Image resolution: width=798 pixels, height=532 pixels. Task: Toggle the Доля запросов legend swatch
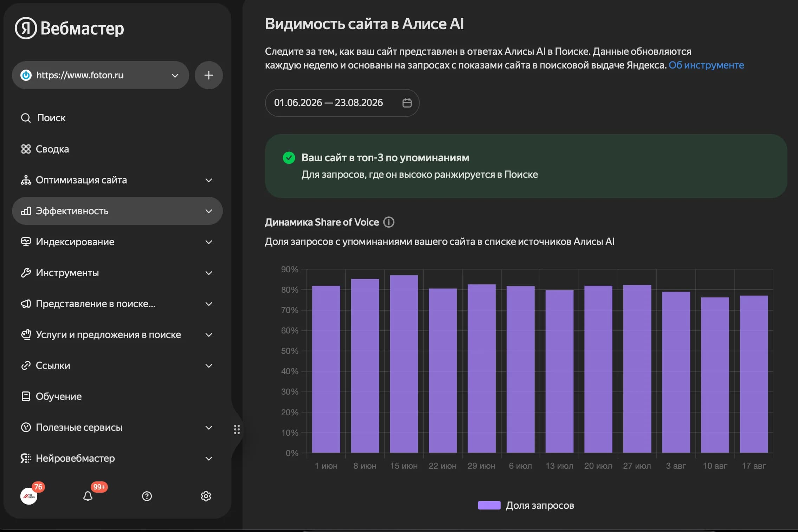pyautogui.click(x=489, y=505)
